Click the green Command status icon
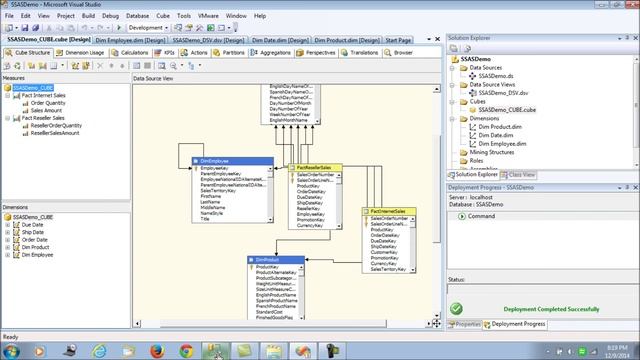 click(462, 216)
